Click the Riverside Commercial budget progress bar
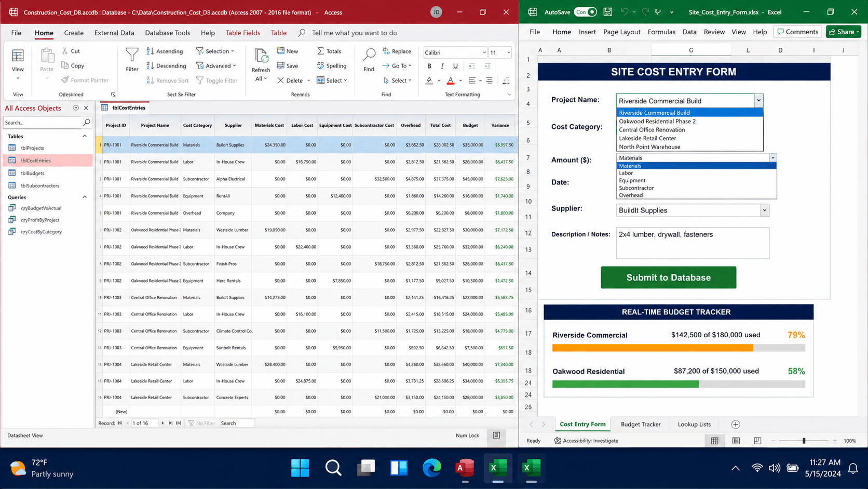This screenshot has height=489, width=868. pyautogui.click(x=679, y=348)
